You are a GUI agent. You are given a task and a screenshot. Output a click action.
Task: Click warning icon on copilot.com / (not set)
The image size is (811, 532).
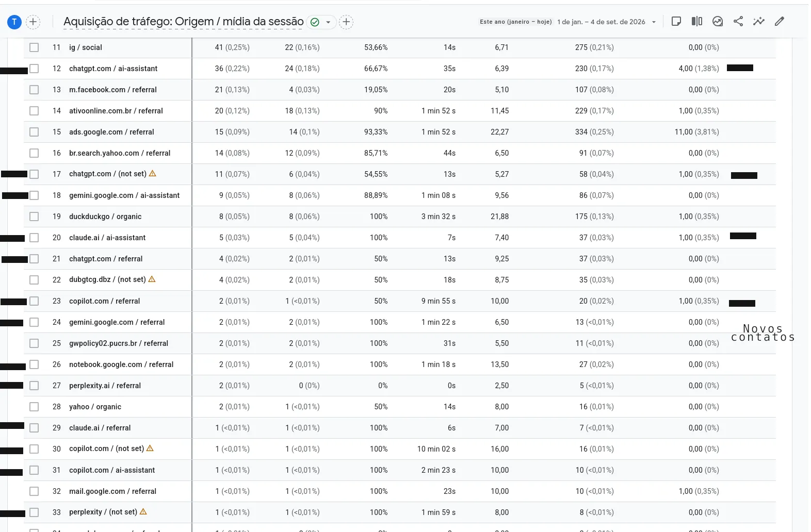[x=150, y=448]
